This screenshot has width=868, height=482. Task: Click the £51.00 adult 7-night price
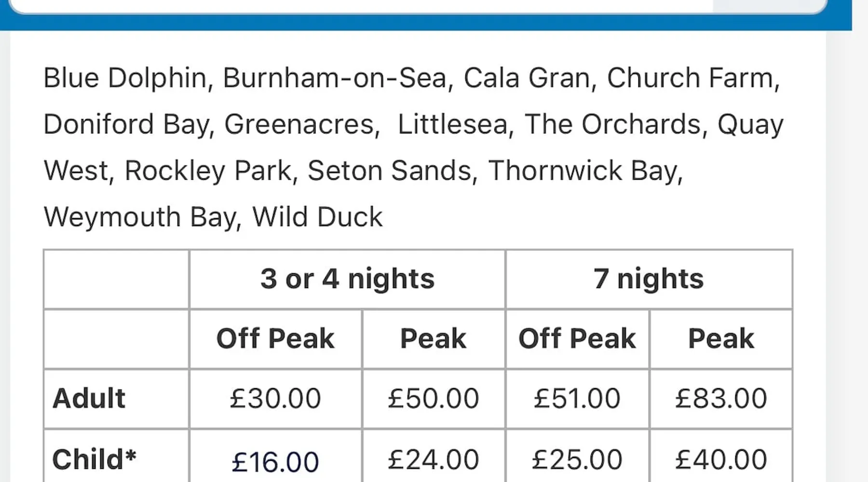point(577,399)
